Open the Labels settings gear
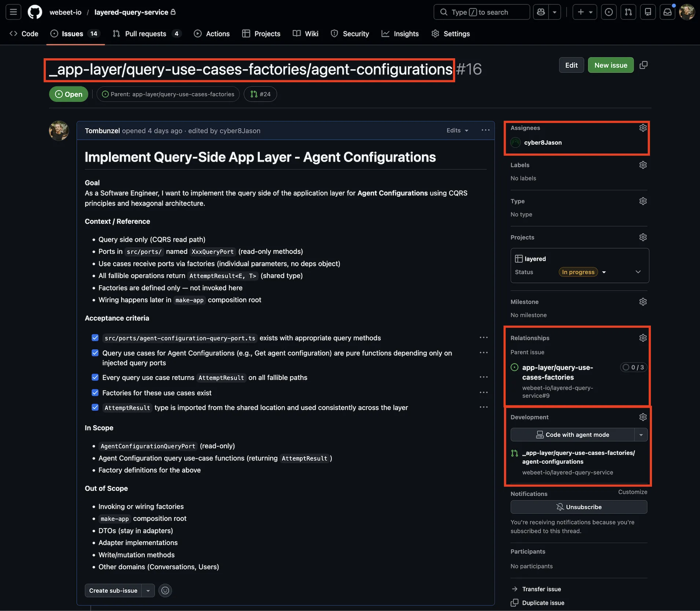Viewport: 700px width, 611px height. click(643, 165)
